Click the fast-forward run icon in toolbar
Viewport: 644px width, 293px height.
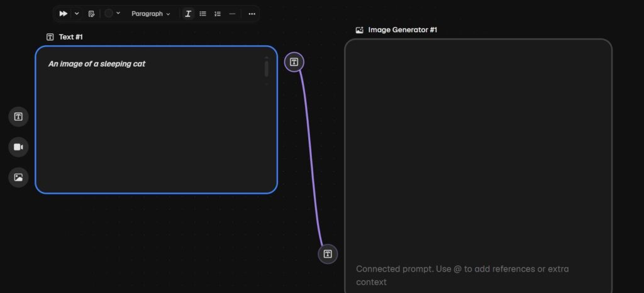click(x=64, y=14)
